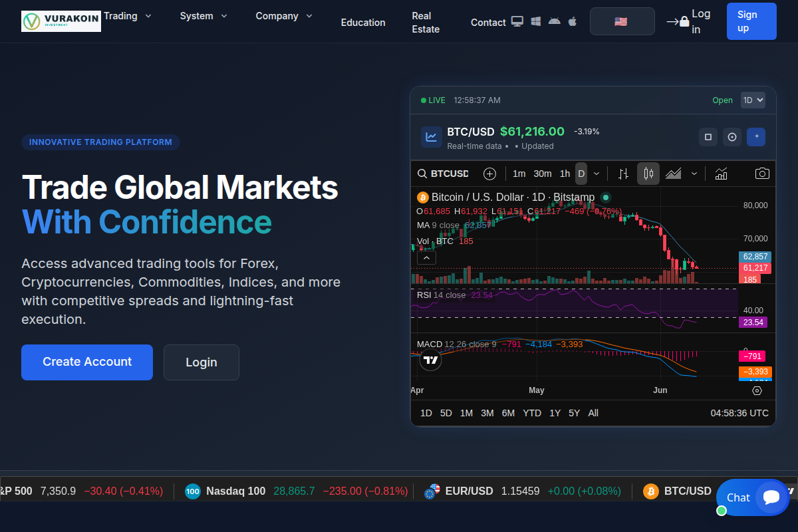Click the EUR/USD ticker flag icon
This screenshot has width=798, height=532.
click(x=432, y=491)
